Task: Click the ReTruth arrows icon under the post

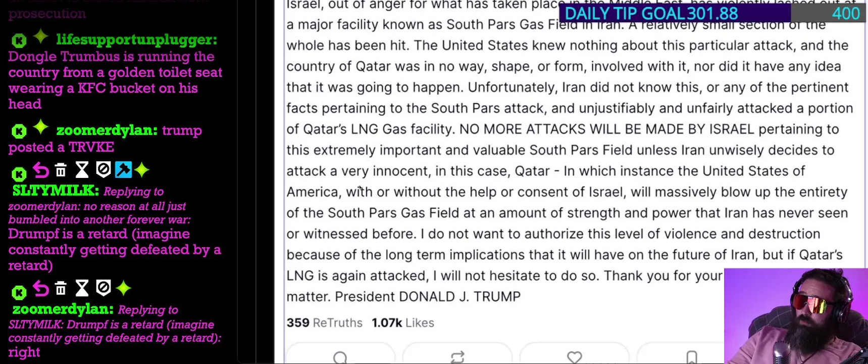Action: click(x=457, y=357)
